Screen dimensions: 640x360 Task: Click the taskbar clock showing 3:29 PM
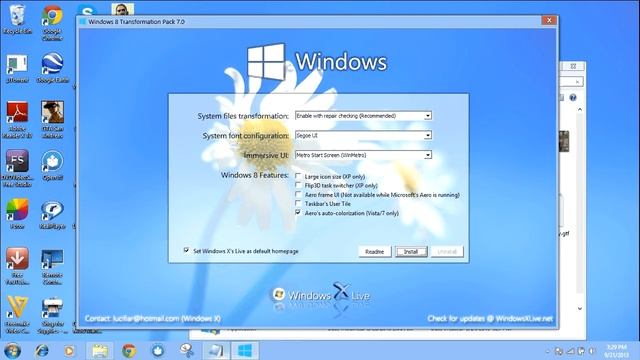(x=617, y=351)
